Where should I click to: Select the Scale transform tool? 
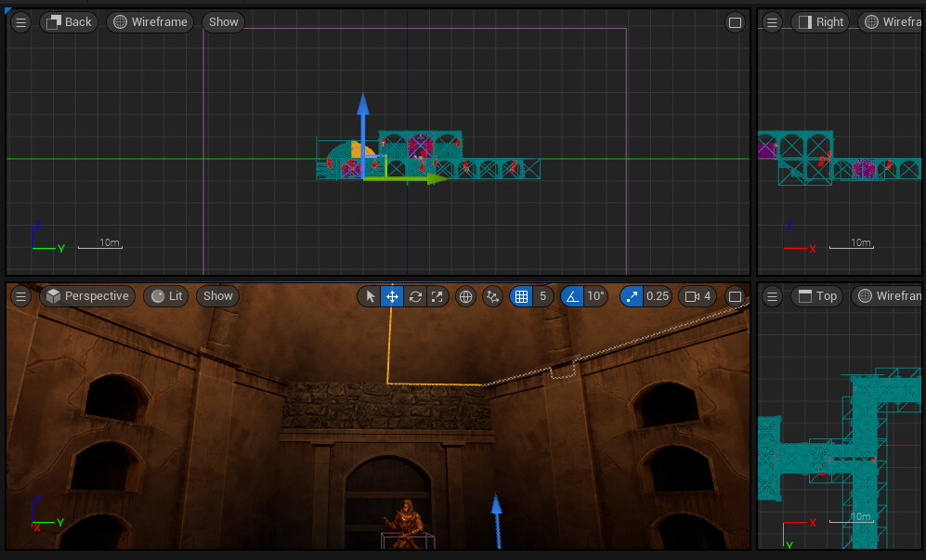(437, 296)
